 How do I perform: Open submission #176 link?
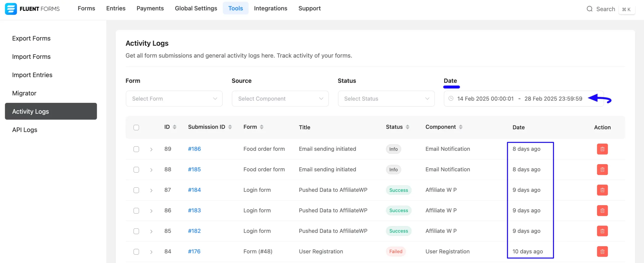click(x=194, y=251)
